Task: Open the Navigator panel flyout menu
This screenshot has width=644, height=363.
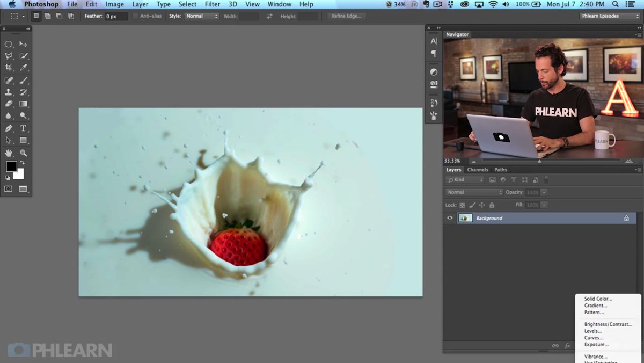Action: 638,34
